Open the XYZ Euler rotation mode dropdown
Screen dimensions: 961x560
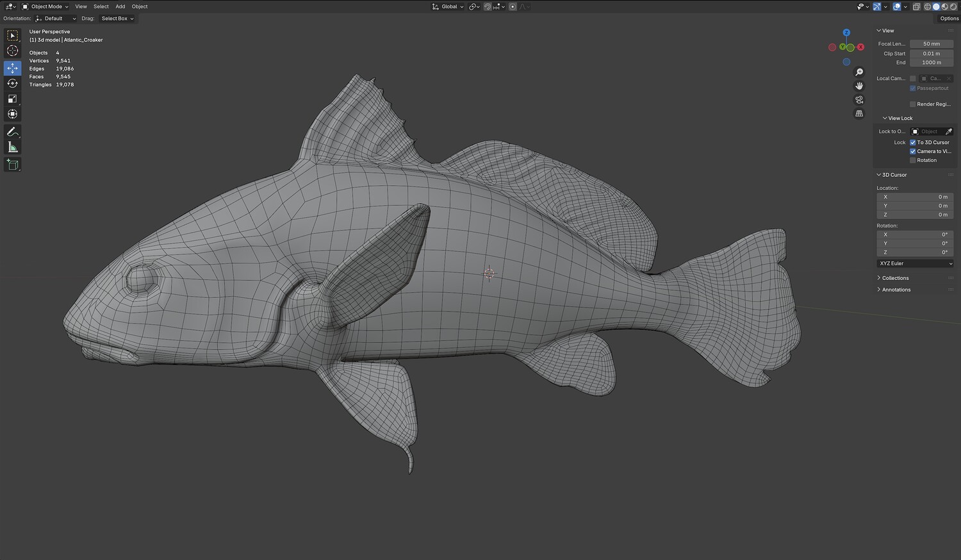click(x=915, y=263)
